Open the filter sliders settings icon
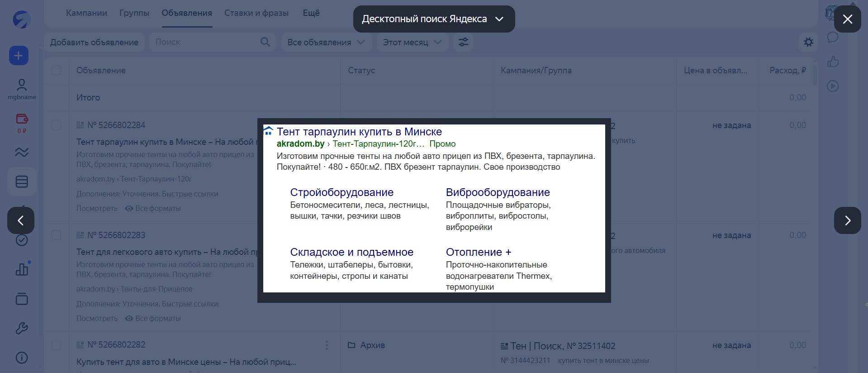The width and height of the screenshot is (868, 373). [x=463, y=42]
